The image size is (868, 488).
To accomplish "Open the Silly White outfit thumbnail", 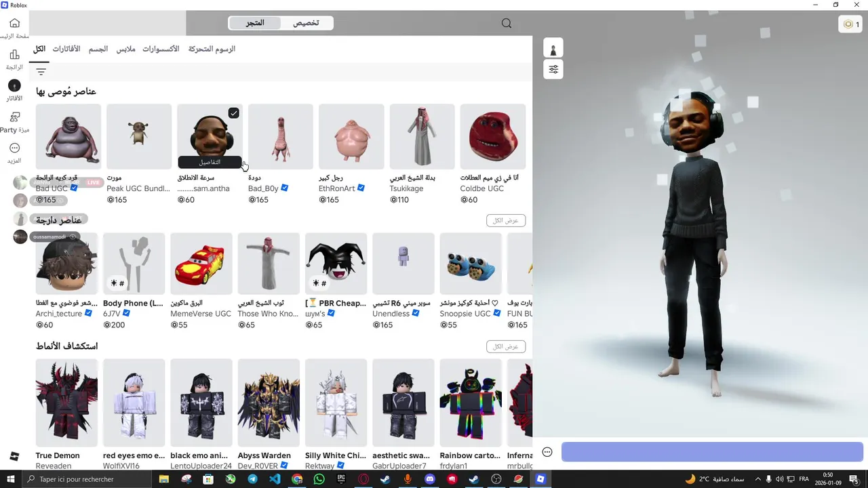I will click(x=336, y=403).
